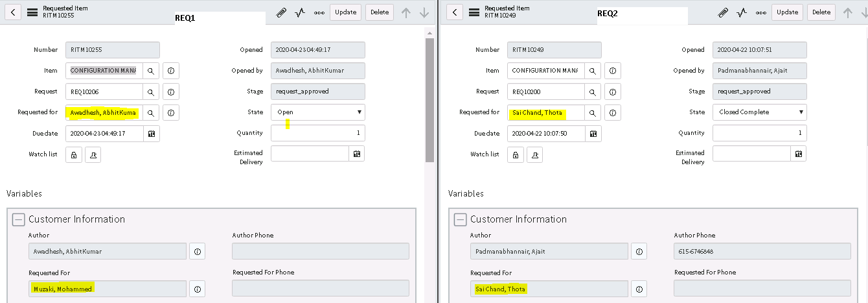Open State dropdown showing Open
Image resolution: width=868 pixels, height=303 pixels.
click(318, 112)
